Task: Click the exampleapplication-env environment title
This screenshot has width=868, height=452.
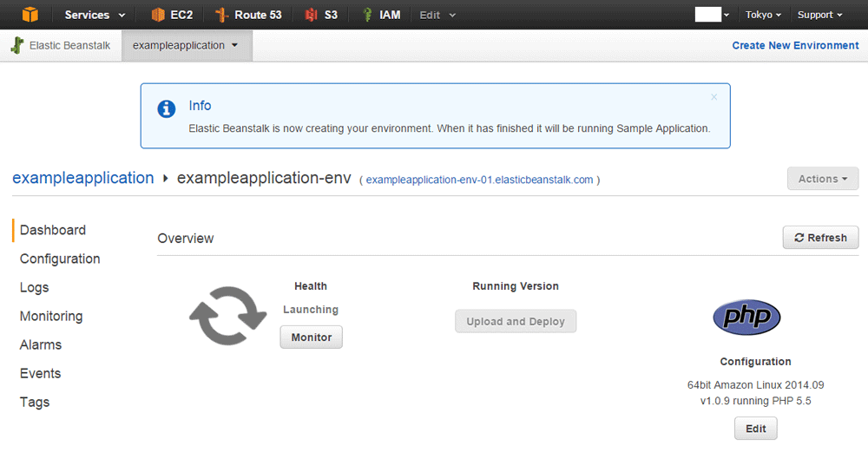Action: click(264, 178)
